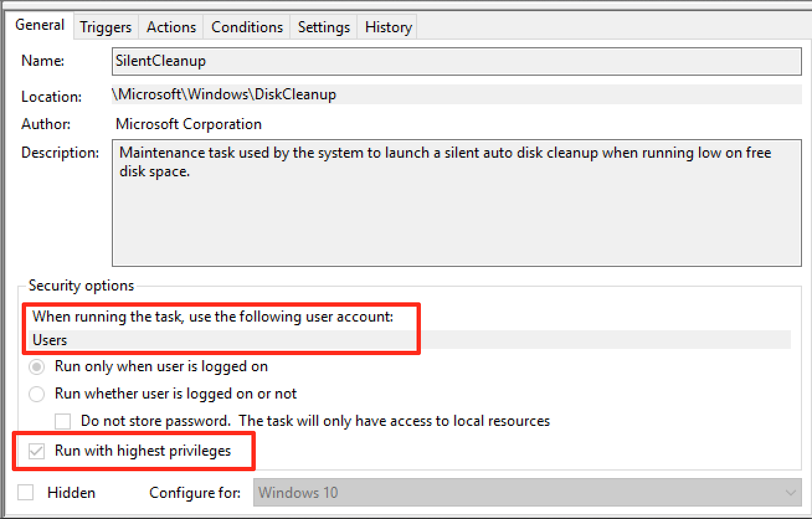Image resolution: width=812 pixels, height=519 pixels.
Task: View the History tab
Action: pos(388,27)
